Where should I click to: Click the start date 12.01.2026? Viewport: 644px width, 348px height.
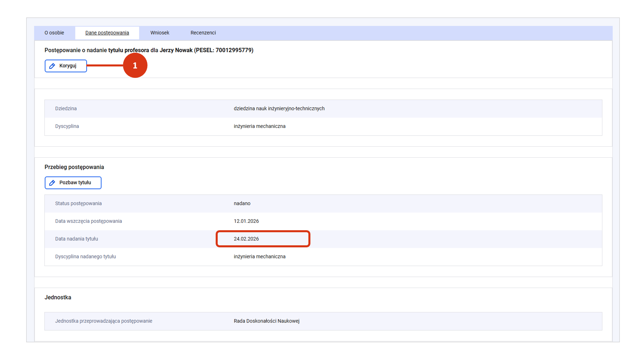point(246,221)
